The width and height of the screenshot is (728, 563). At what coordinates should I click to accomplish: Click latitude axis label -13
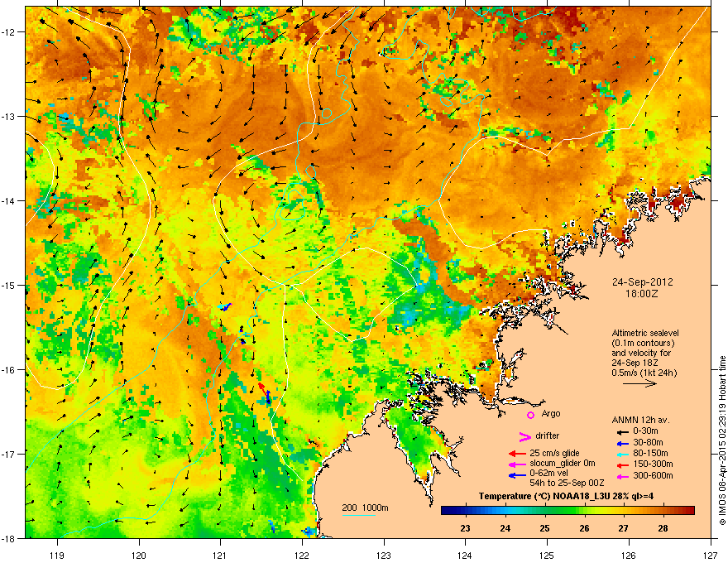click(8, 117)
